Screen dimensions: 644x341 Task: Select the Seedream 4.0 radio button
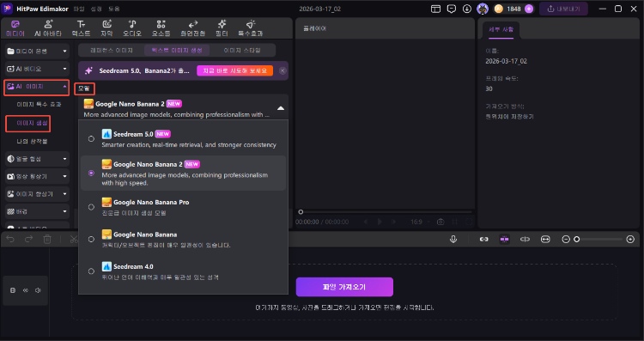coord(91,271)
